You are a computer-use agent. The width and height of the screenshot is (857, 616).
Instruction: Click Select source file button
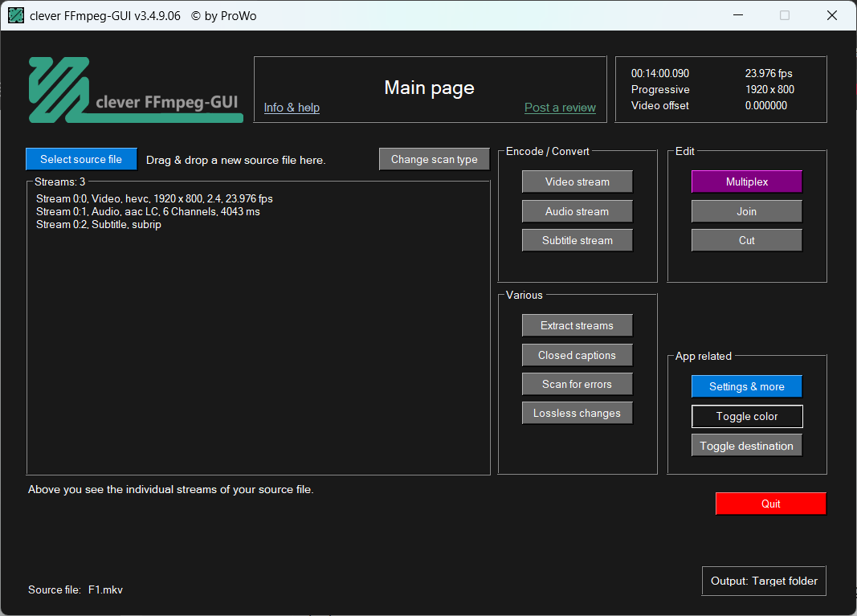81,159
